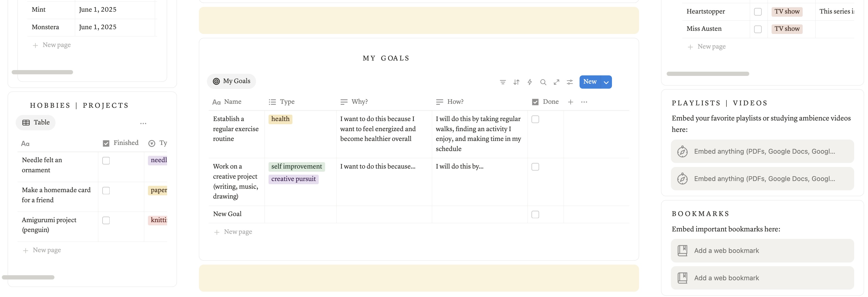This screenshot has height=297, width=868.
Task: Select the My Goals view tab
Action: [232, 81]
